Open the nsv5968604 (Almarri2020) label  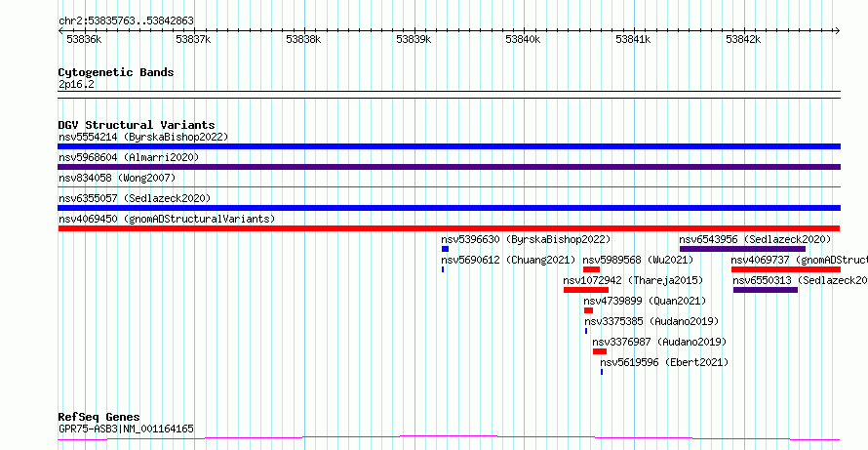(129, 157)
